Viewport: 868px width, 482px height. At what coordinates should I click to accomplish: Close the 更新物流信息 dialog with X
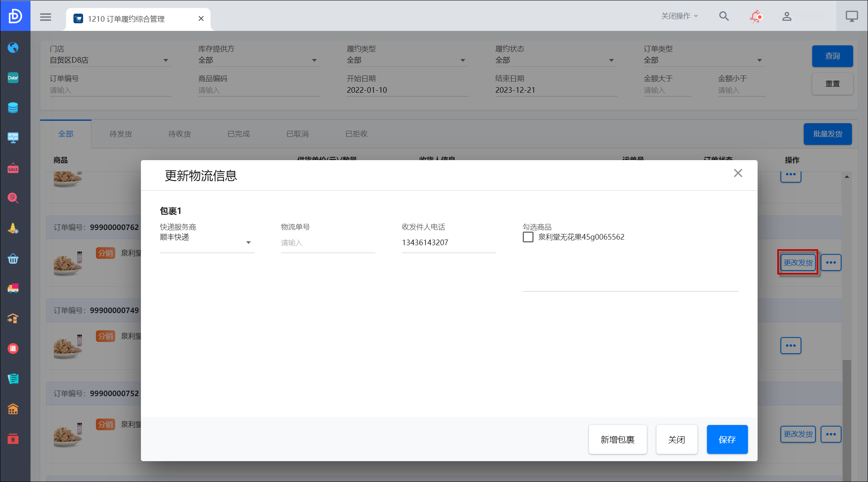click(x=738, y=173)
